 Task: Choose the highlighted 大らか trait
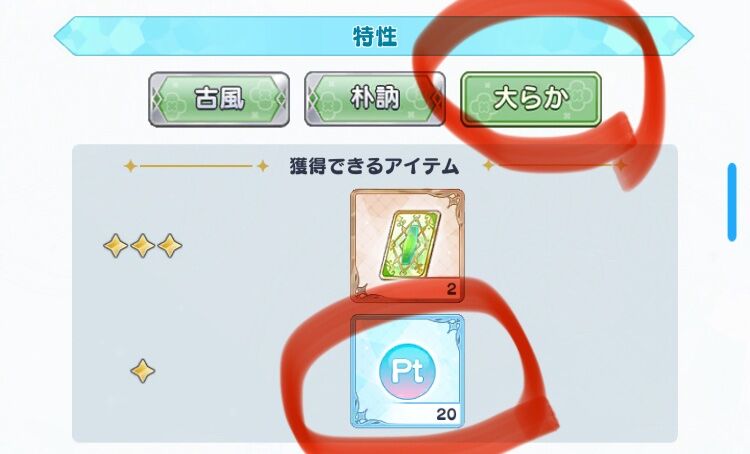530,99
